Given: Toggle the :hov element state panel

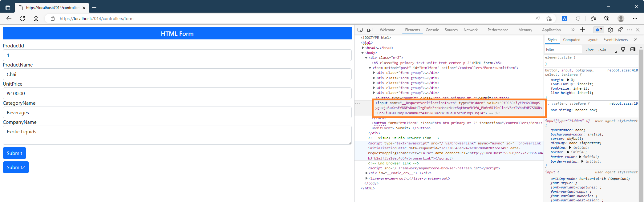Looking at the screenshot, I should (590, 49).
